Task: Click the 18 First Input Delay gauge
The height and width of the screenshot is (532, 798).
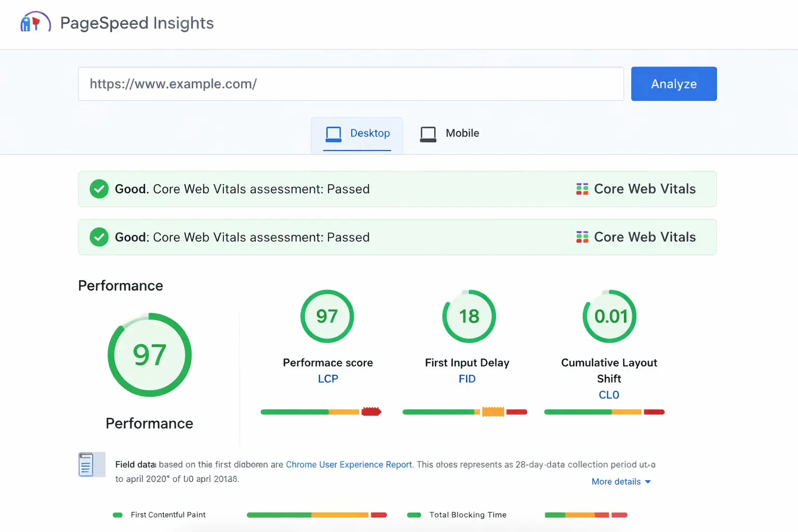Action: point(469,316)
